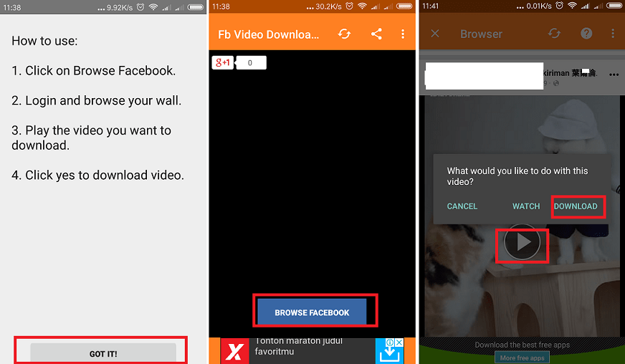Close the Browser screen with the X icon
Screen dimensions: 625x364
435,34
